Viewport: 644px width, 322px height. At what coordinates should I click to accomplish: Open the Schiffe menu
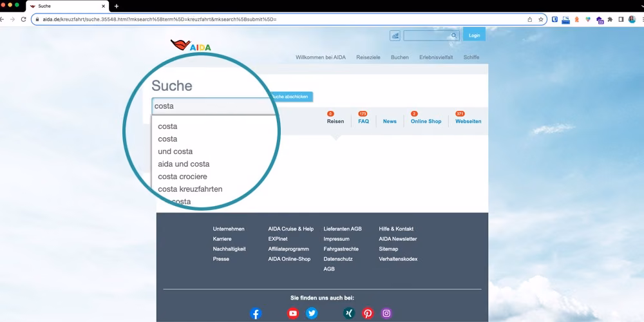click(x=471, y=57)
